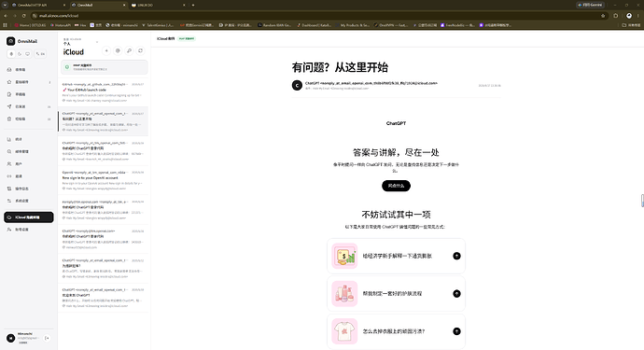
Task: Expand the browser tab search chevron
Action: (x=5, y=5)
